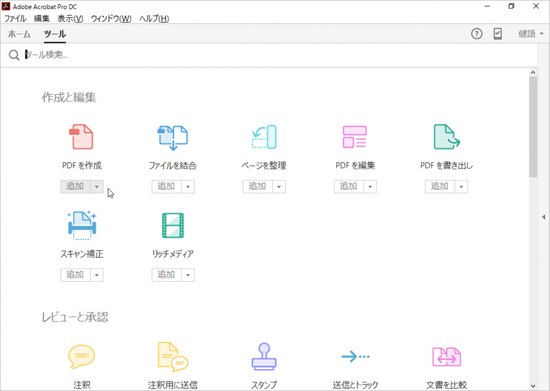The height and width of the screenshot is (391, 550).
Task: Click the scrollbar down arrow
Action: click(x=533, y=386)
